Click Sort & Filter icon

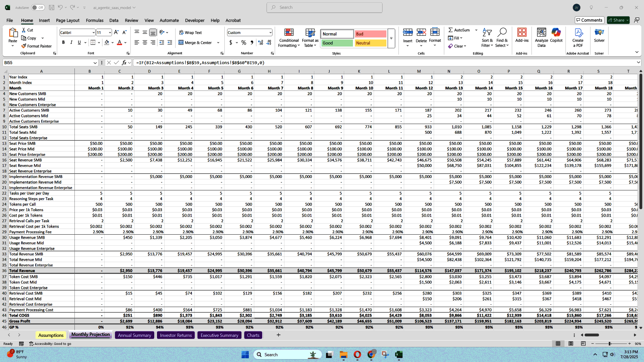point(487,33)
